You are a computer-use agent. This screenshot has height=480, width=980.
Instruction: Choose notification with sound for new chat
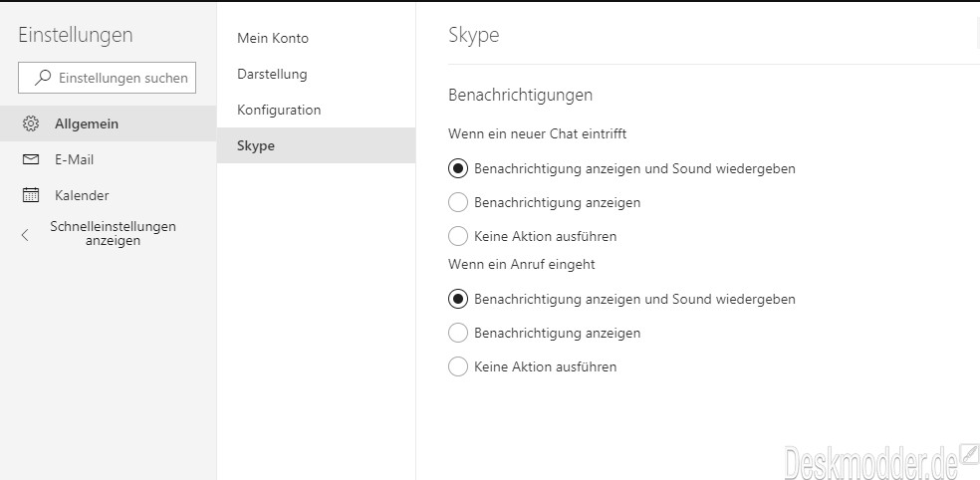click(458, 168)
